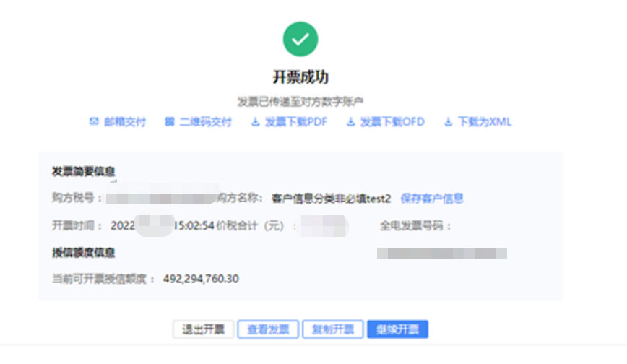Click the envelope icon for email delivery

coord(94,121)
